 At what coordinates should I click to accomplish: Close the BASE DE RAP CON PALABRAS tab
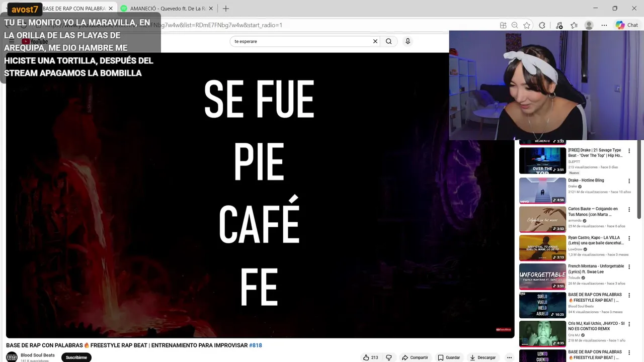click(x=111, y=9)
